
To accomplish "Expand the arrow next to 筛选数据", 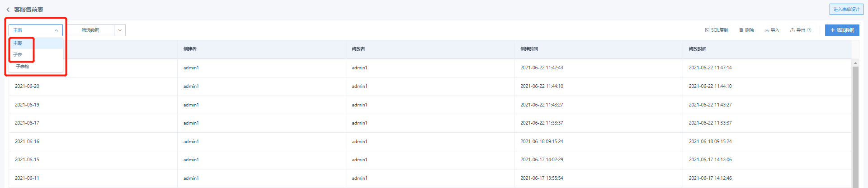I will [120, 30].
